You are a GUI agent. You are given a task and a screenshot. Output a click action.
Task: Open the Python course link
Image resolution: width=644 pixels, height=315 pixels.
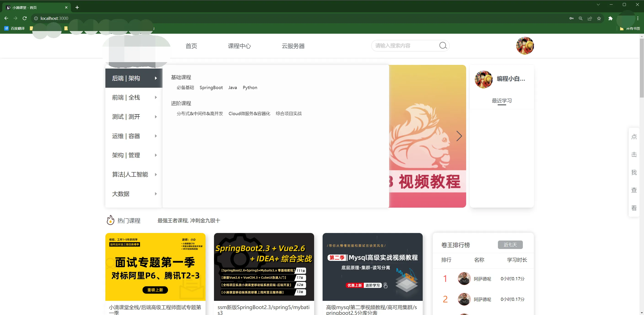(250, 87)
